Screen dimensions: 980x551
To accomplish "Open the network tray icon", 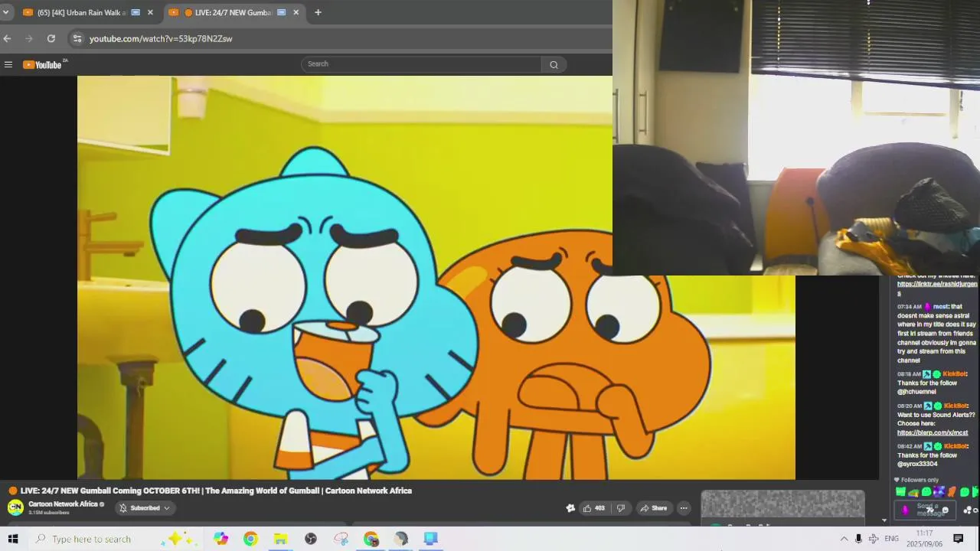I will (873, 539).
